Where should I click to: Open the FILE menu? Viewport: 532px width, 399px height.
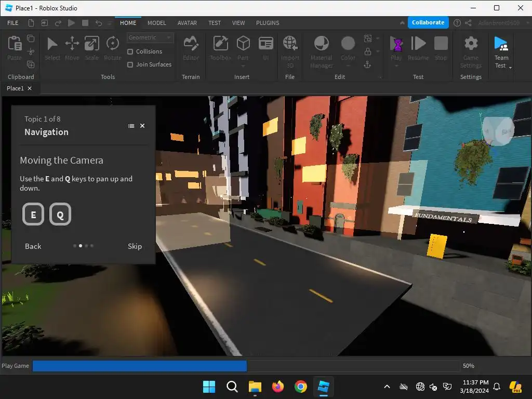pyautogui.click(x=13, y=23)
